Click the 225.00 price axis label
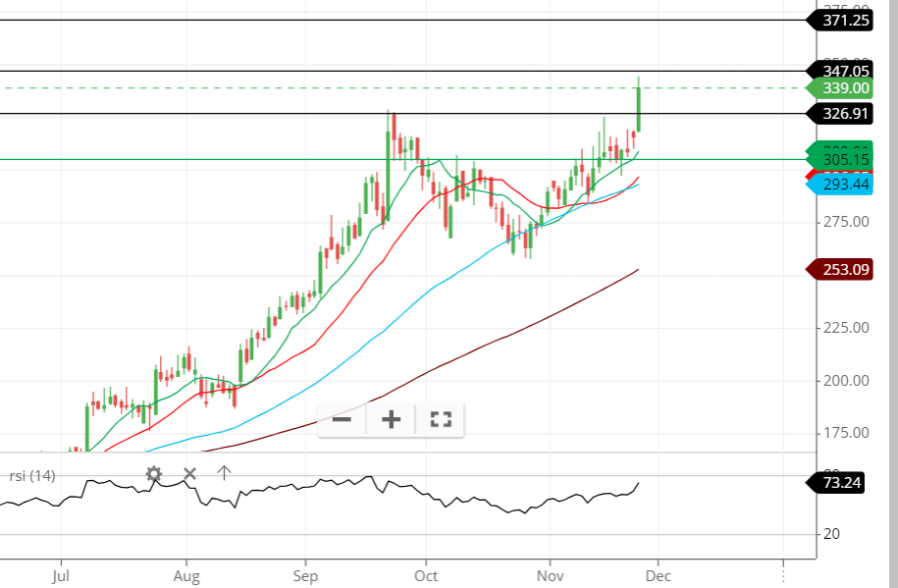898x588 pixels. point(846,328)
